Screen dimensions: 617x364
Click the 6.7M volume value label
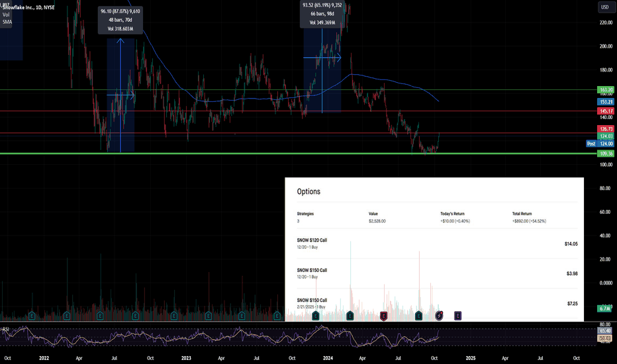[604, 308]
